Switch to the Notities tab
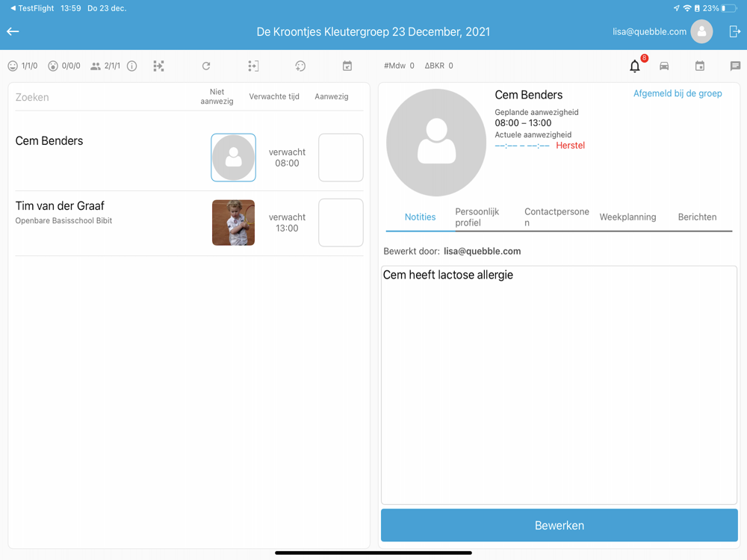 420,217
